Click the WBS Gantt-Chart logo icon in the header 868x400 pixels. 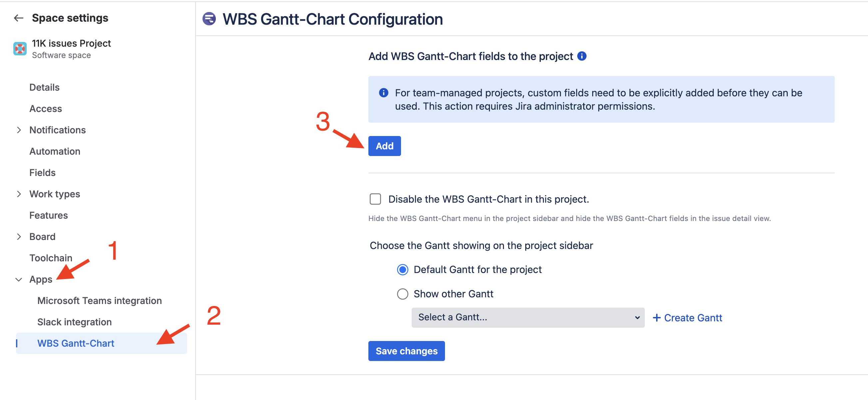pyautogui.click(x=209, y=19)
